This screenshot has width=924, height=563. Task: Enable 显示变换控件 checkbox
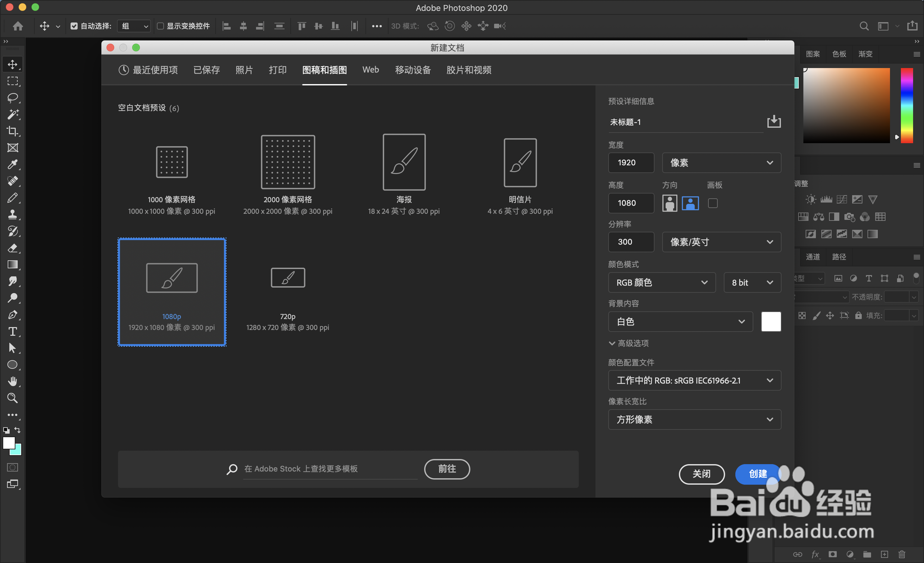160,26
